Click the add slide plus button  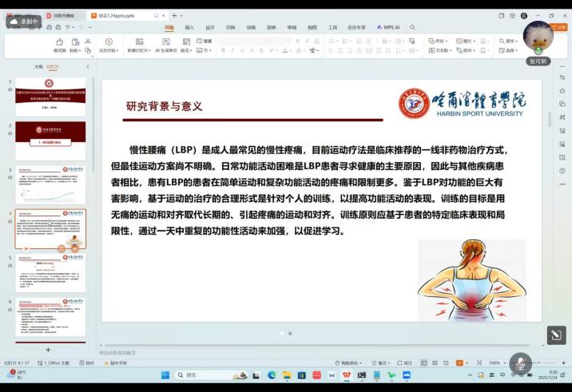coord(48,350)
